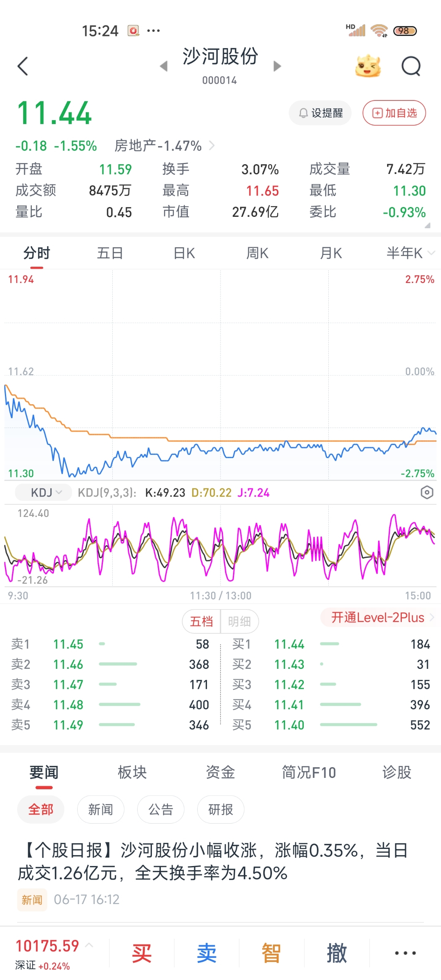Tap the bell 设提醒 reminder button
This screenshot has width=441, height=980.
[x=320, y=113]
